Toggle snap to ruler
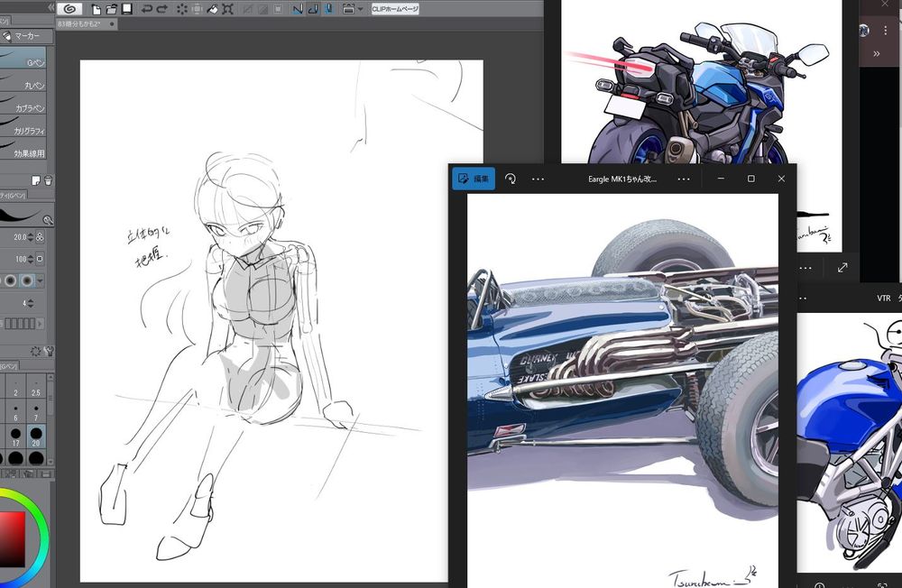 tap(298, 9)
